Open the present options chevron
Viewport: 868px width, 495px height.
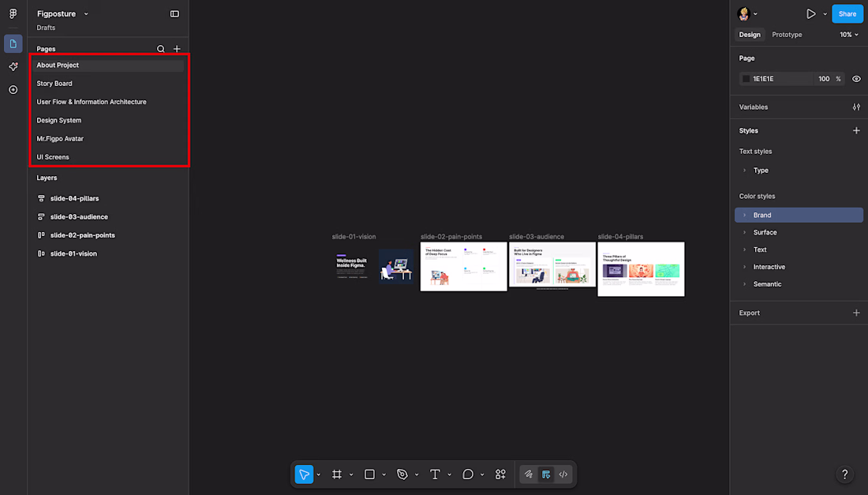825,14
